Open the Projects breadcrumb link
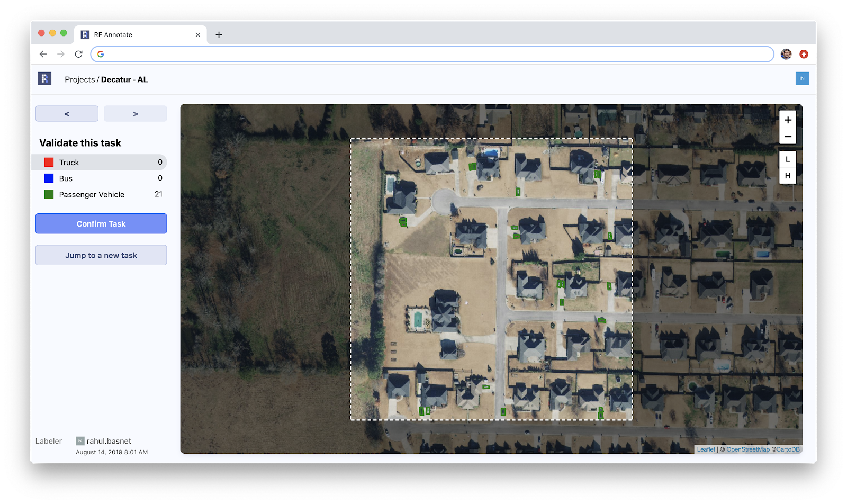 [x=80, y=79]
